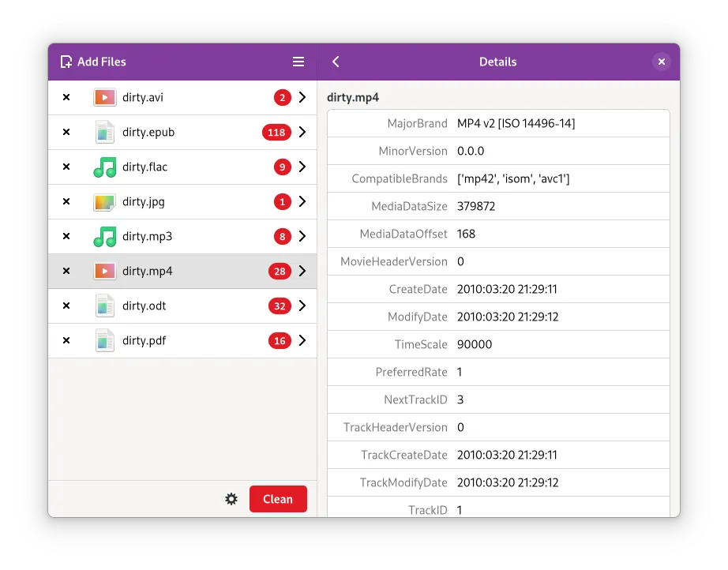Click the dirty.jpg image file icon
Screen dimensions: 728x570
(104, 202)
